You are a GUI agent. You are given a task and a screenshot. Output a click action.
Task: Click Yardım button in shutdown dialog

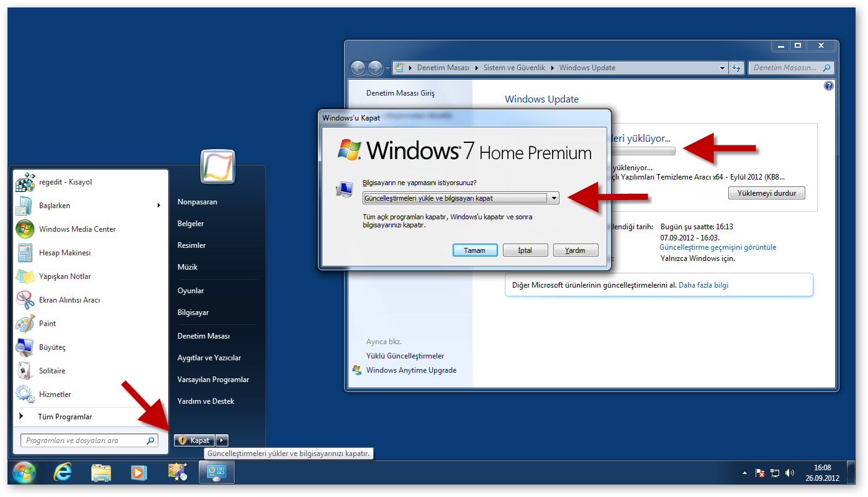[576, 250]
